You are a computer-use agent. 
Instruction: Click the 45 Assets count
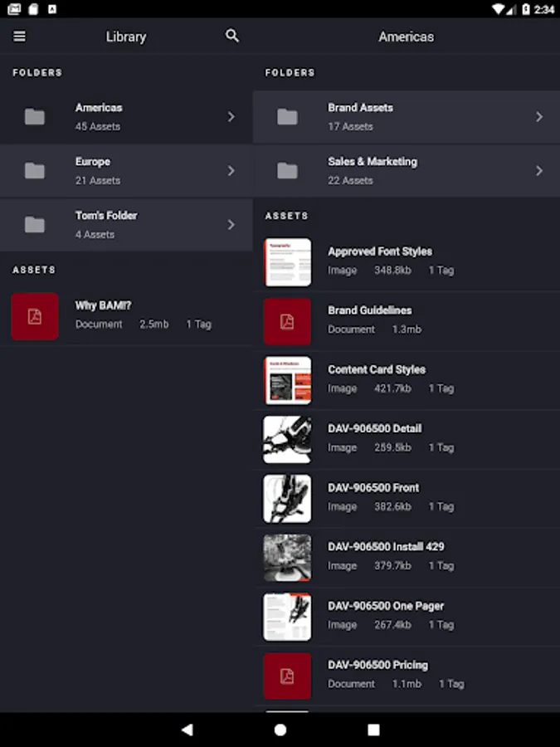pos(98,127)
